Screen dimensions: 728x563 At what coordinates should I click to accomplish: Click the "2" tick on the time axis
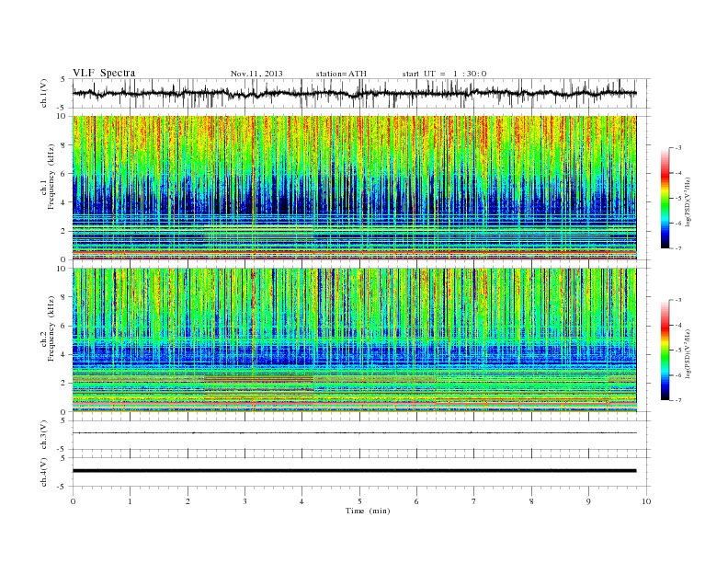pyautogui.click(x=188, y=501)
